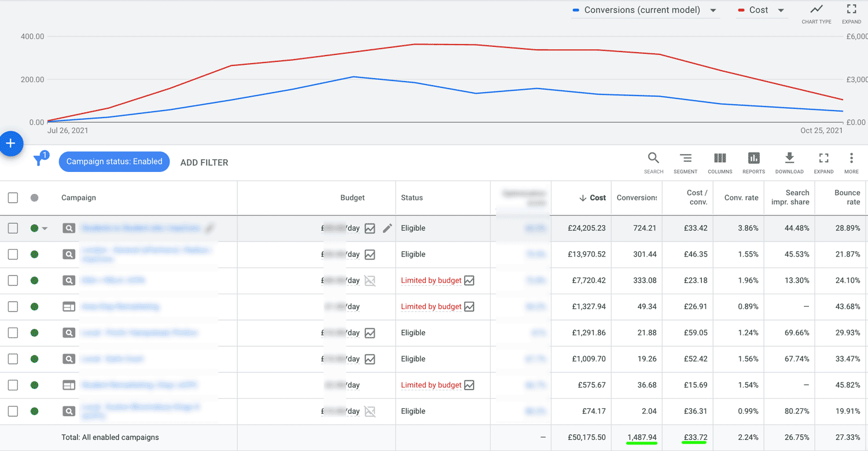868x451 pixels.
Task: Click the Campaign status: Enabled filter chip
Action: [114, 162]
